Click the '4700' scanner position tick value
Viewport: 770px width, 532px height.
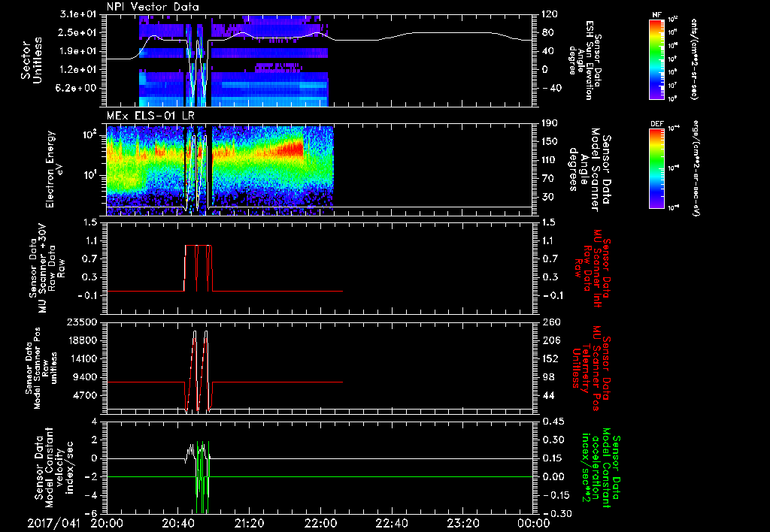click(x=86, y=395)
